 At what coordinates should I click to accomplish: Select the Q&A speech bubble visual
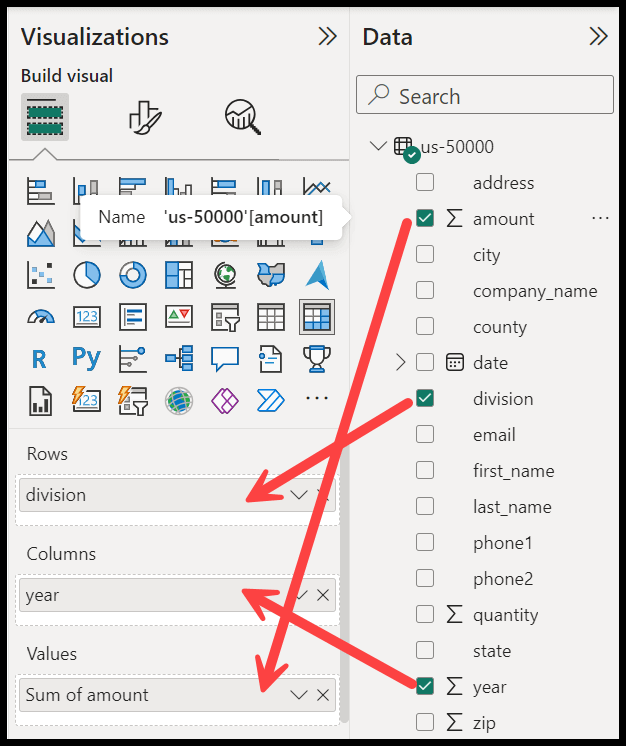225,359
